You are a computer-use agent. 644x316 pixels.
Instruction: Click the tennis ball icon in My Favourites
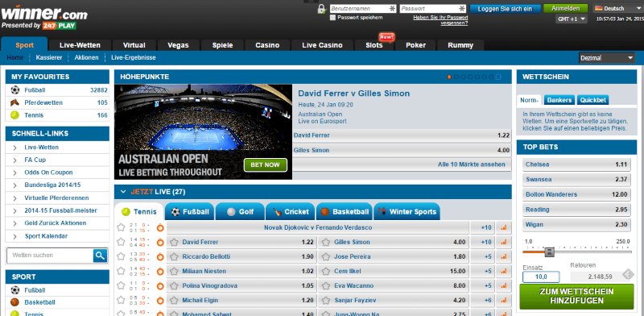(x=14, y=115)
